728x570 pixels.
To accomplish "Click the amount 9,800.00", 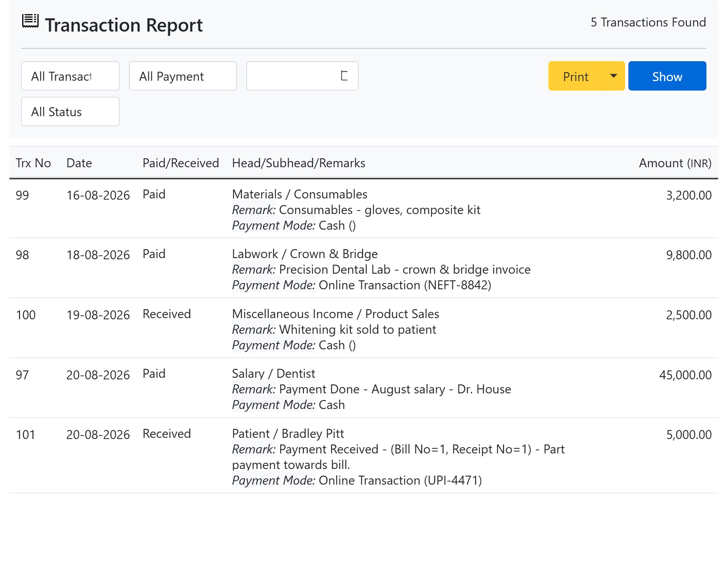I will 689,255.
